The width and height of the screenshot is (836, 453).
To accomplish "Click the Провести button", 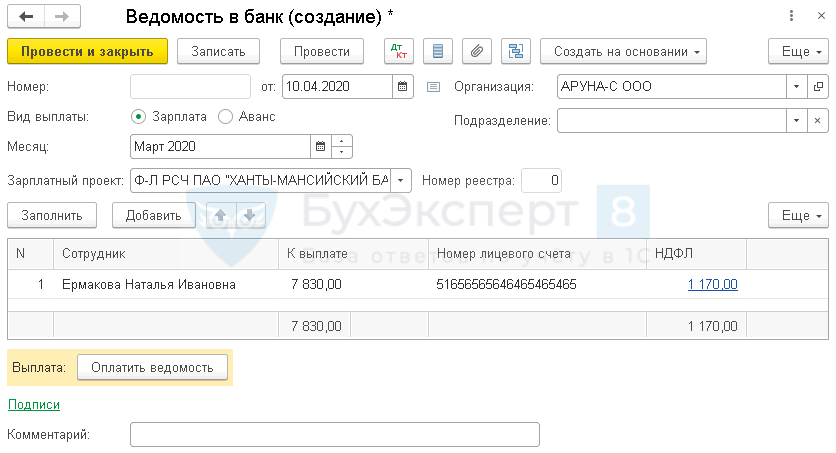I will 322,51.
